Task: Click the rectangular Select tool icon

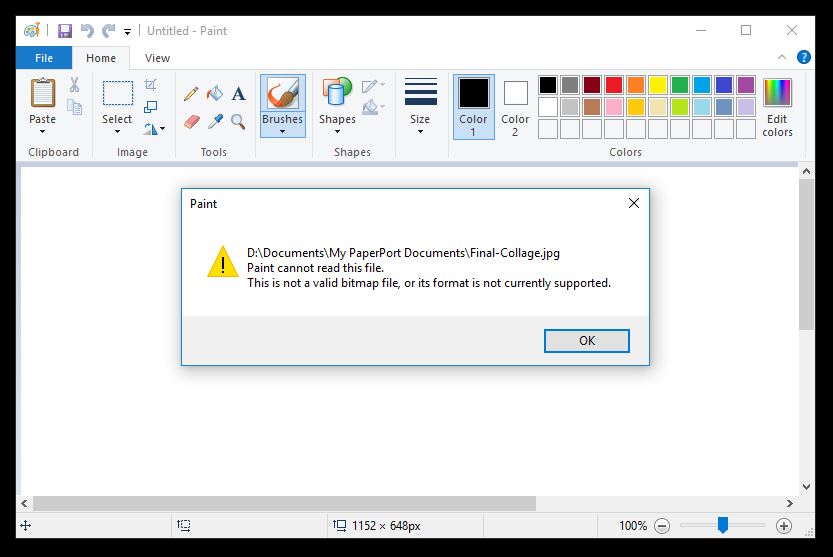Action: click(117, 94)
